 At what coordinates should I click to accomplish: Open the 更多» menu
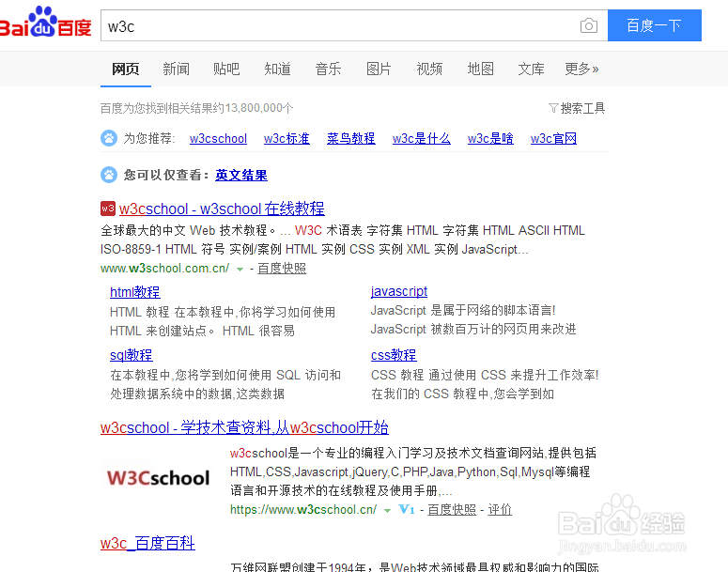coord(581,69)
